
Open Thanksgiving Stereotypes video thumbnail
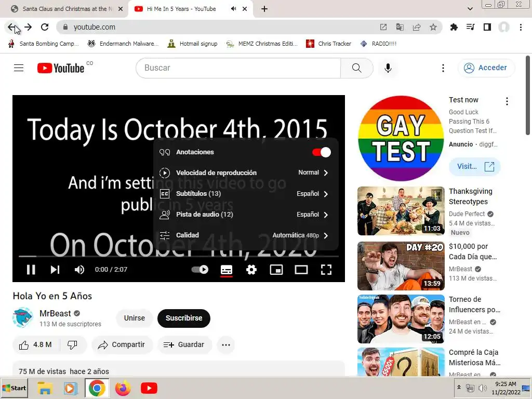point(401,211)
